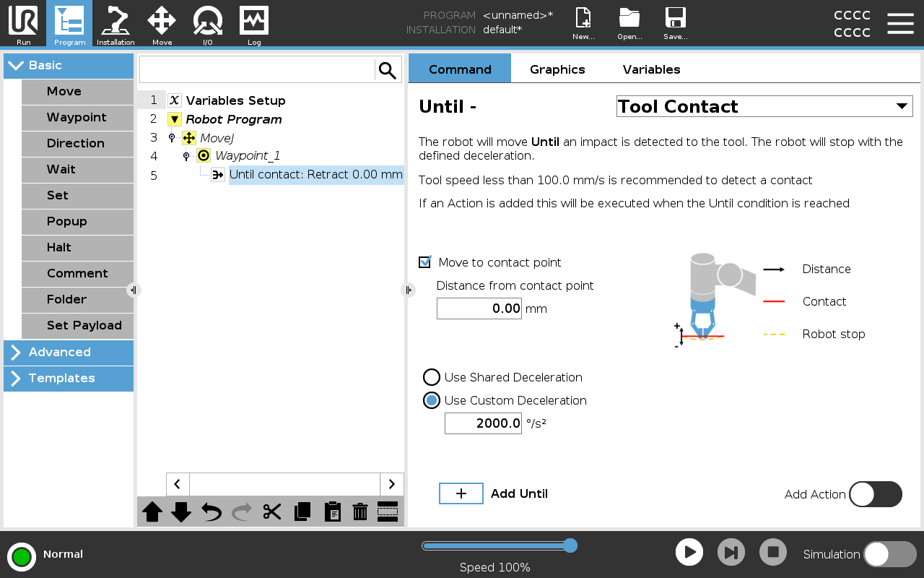Switch to the Variables tab
924x578 pixels.
click(x=651, y=69)
